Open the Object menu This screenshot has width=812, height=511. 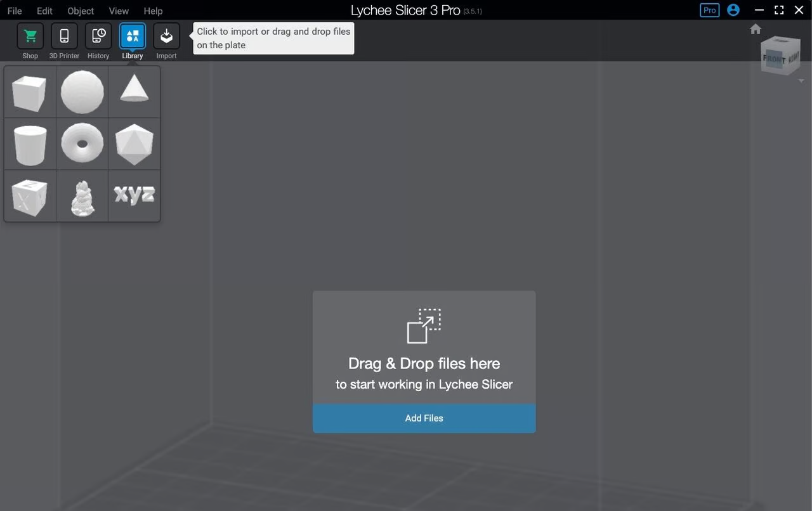coord(81,11)
